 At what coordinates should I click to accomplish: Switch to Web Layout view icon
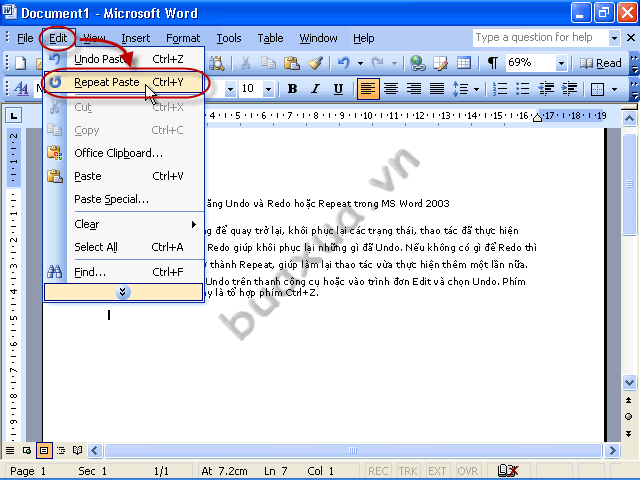point(27,451)
